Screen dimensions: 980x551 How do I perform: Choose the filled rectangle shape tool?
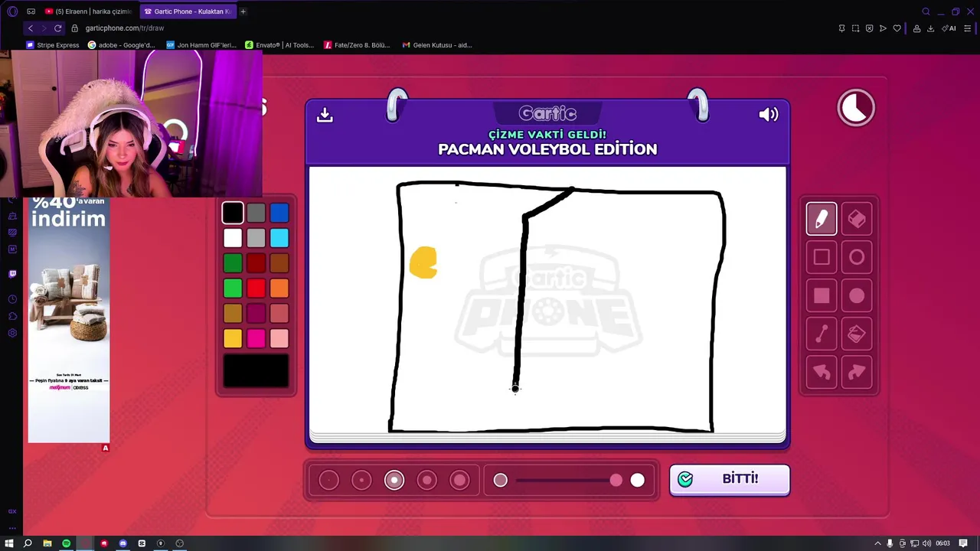(822, 295)
